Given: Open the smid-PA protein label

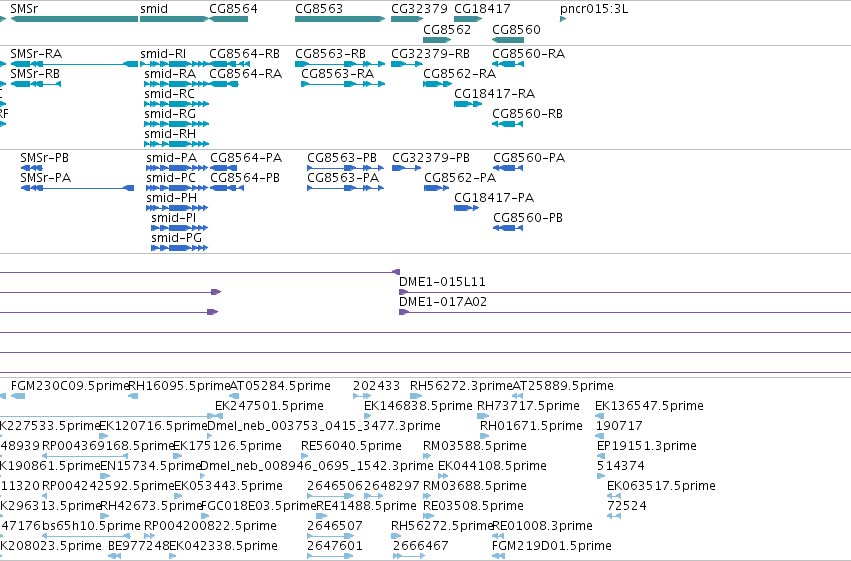Looking at the screenshot, I should (x=172, y=158).
